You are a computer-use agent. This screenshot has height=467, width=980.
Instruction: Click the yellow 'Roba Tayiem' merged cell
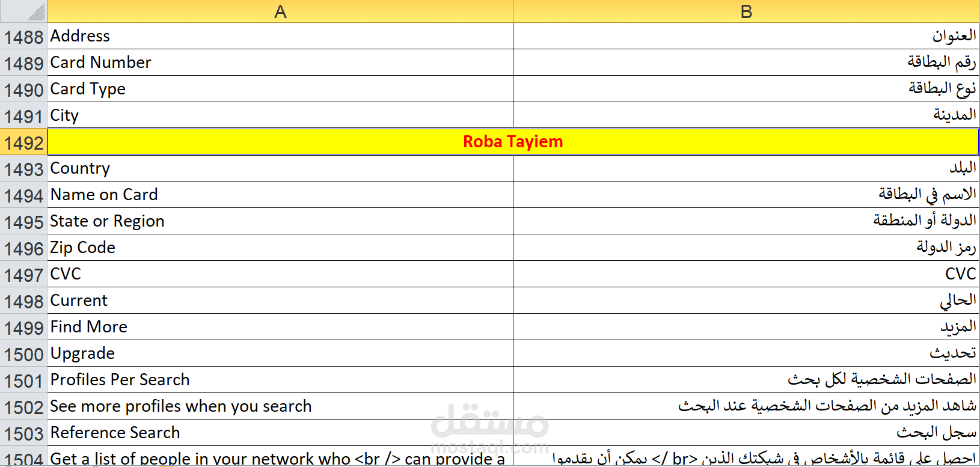tap(513, 142)
